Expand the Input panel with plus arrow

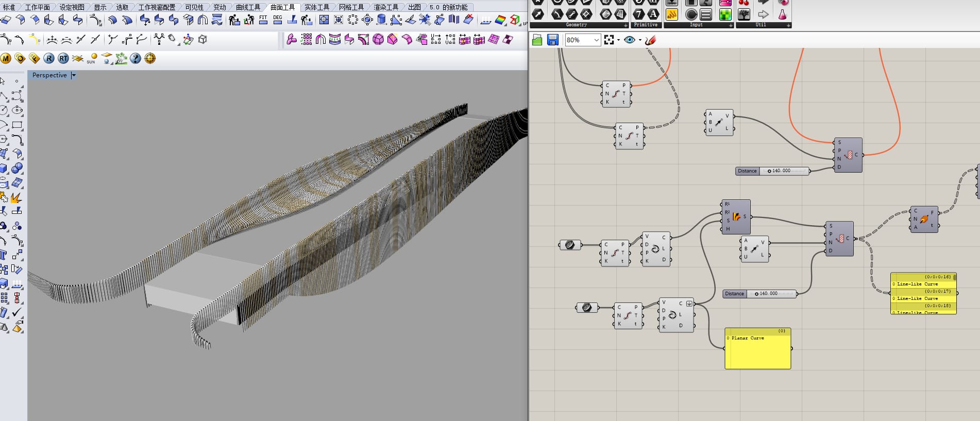pyautogui.click(x=731, y=25)
